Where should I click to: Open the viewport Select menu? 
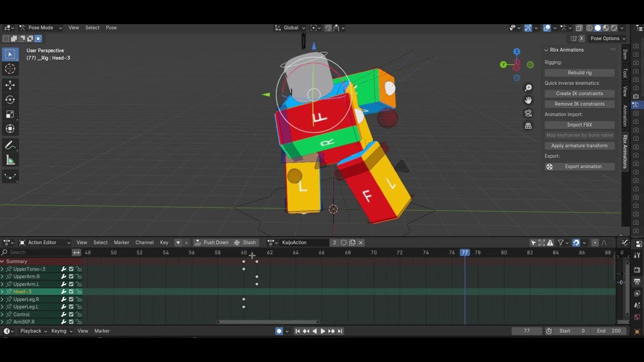click(92, 28)
